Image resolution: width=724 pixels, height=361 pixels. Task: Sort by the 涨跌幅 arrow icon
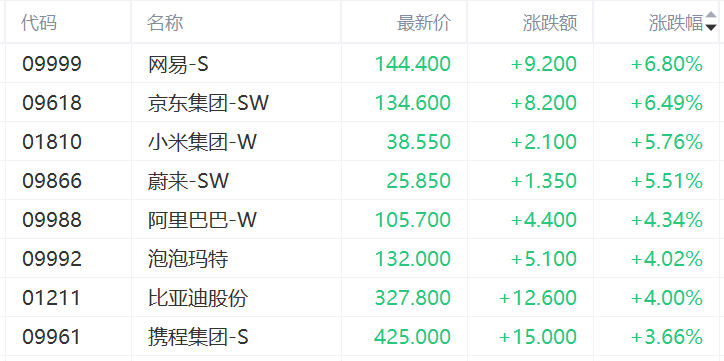711,22
